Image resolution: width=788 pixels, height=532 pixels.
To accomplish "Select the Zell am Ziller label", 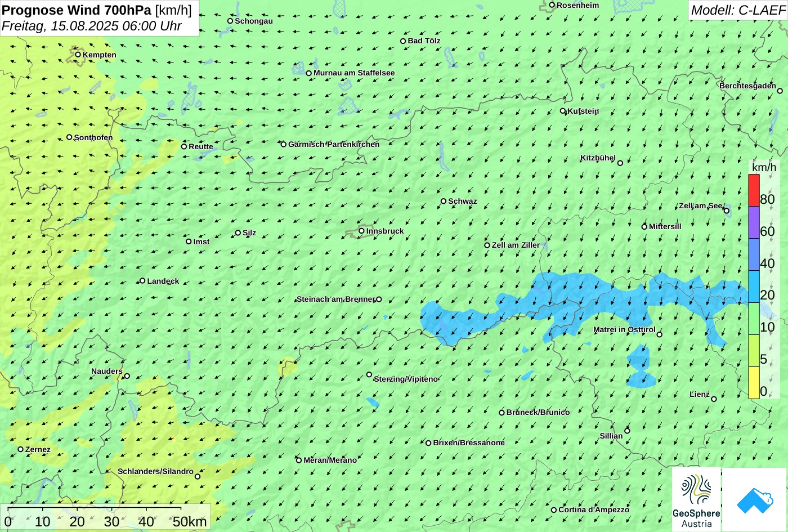I will 516,245.
